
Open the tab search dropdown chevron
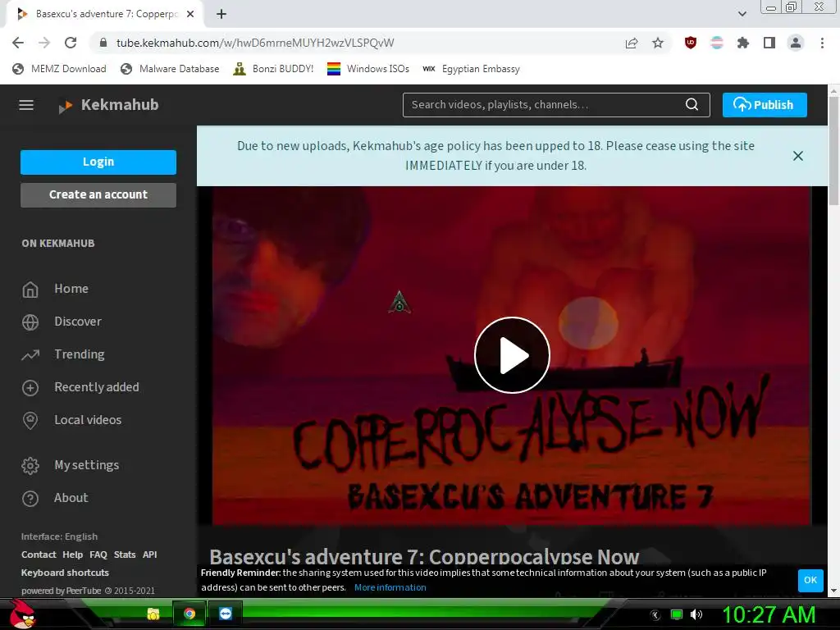742,14
